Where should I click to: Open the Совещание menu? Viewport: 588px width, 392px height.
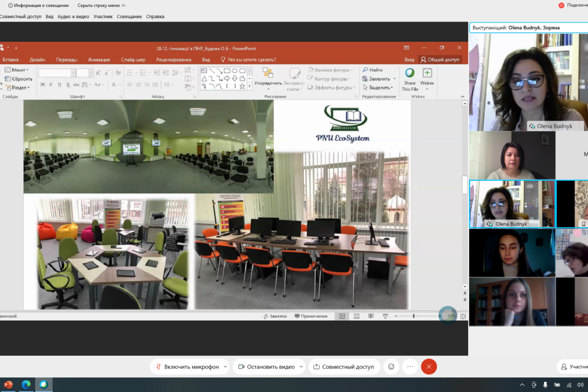coord(129,16)
